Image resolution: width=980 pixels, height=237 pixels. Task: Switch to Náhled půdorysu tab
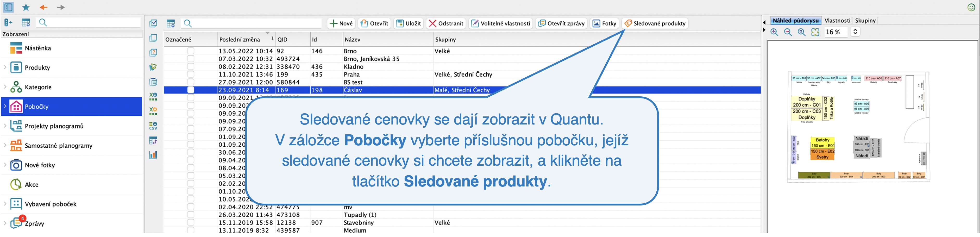coord(795,21)
